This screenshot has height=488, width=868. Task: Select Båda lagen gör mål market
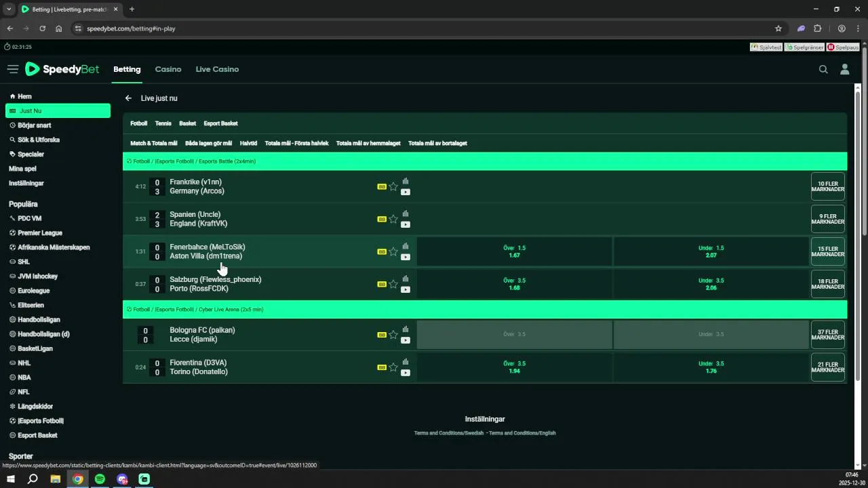[208, 143]
